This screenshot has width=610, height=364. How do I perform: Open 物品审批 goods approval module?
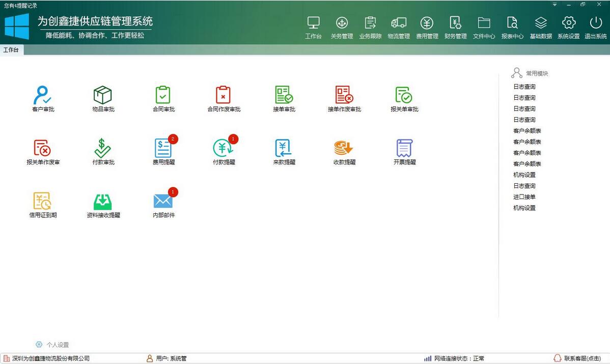[102, 98]
